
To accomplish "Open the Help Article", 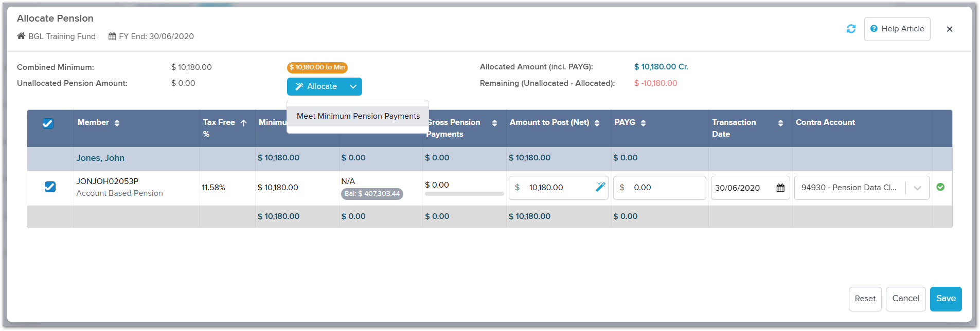I will click(897, 29).
